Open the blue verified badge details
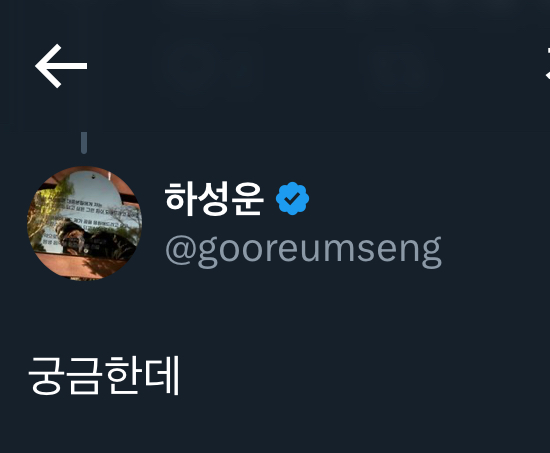 point(292,198)
